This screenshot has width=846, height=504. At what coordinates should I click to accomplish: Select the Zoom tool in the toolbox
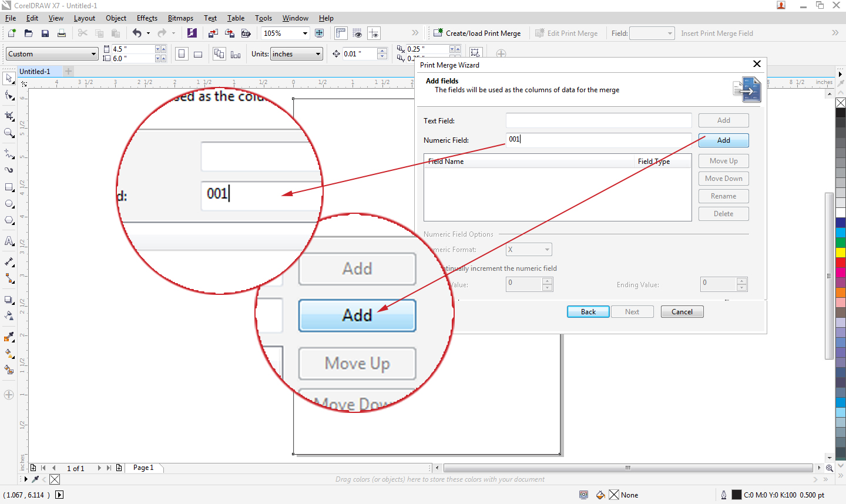click(9, 132)
